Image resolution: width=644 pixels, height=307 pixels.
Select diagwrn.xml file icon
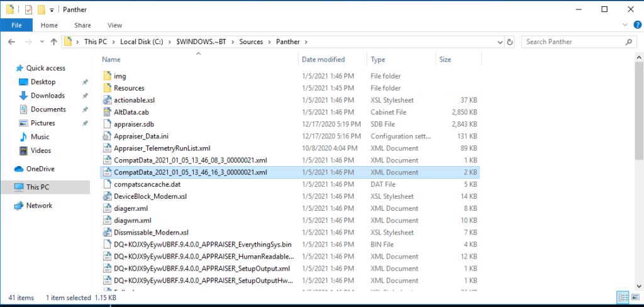(107, 220)
